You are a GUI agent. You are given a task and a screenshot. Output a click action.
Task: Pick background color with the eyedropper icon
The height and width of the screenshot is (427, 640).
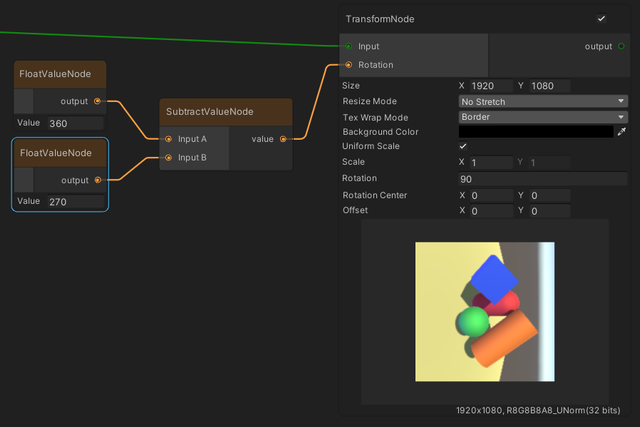tap(621, 132)
